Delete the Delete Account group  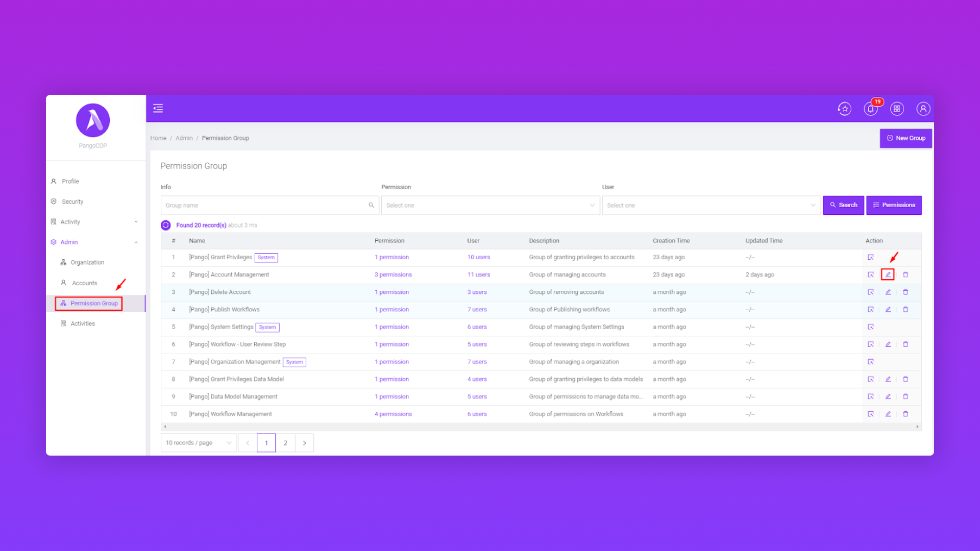coord(905,292)
